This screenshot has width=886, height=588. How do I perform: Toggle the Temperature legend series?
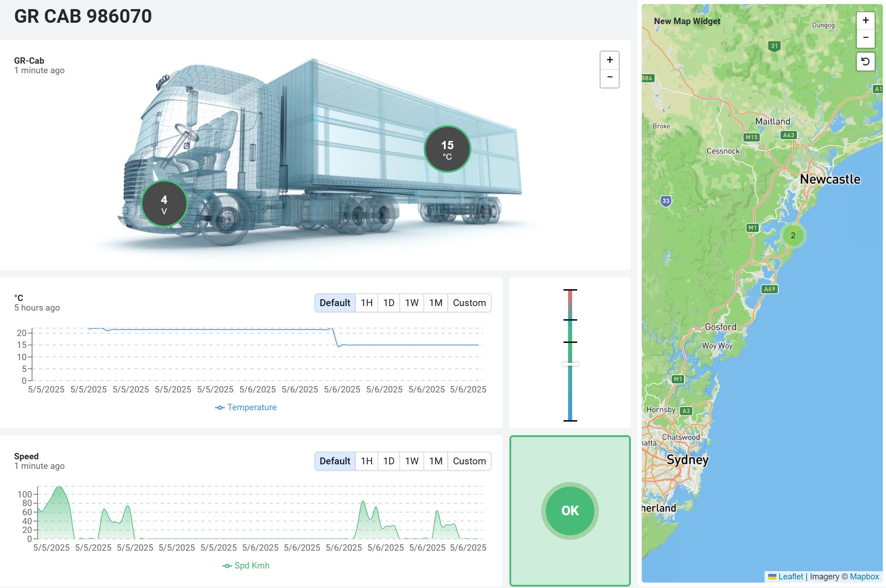(x=246, y=407)
